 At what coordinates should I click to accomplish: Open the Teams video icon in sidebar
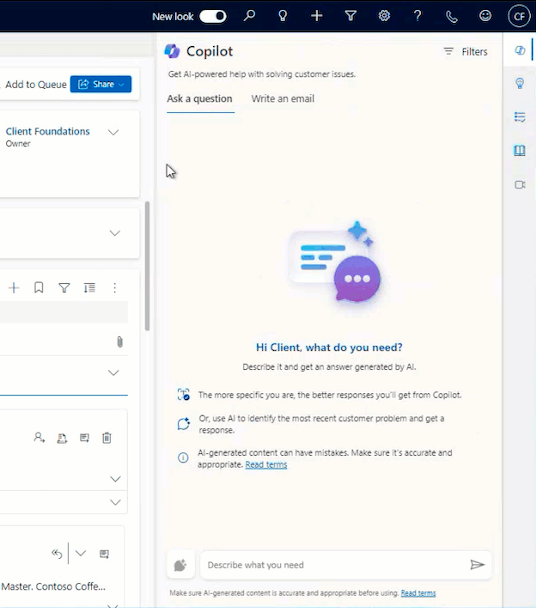(520, 185)
